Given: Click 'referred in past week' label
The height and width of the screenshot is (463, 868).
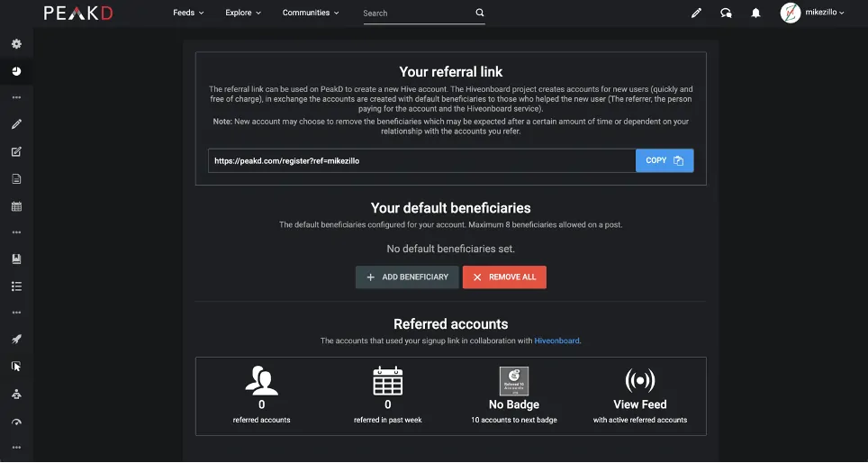Looking at the screenshot, I should click(387, 420).
